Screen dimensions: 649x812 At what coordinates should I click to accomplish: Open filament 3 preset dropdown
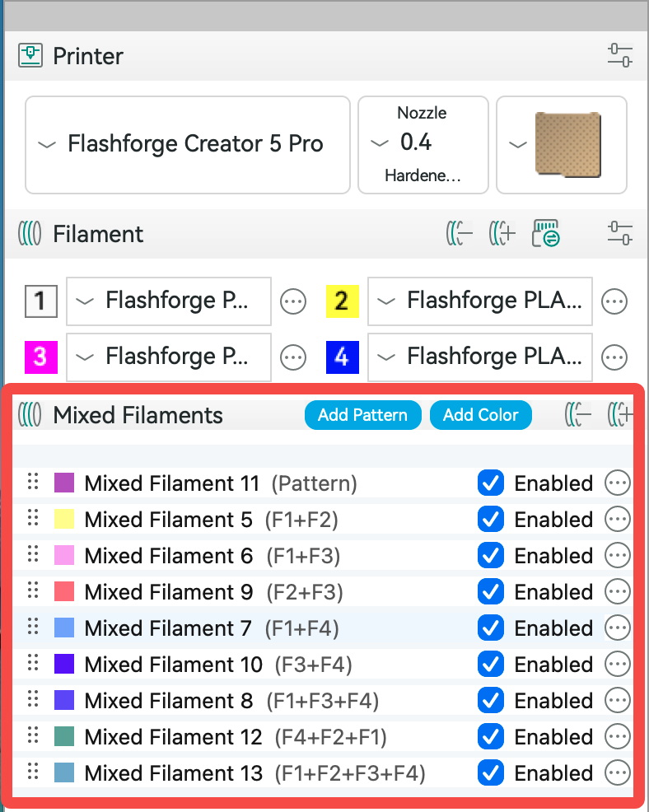169,357
